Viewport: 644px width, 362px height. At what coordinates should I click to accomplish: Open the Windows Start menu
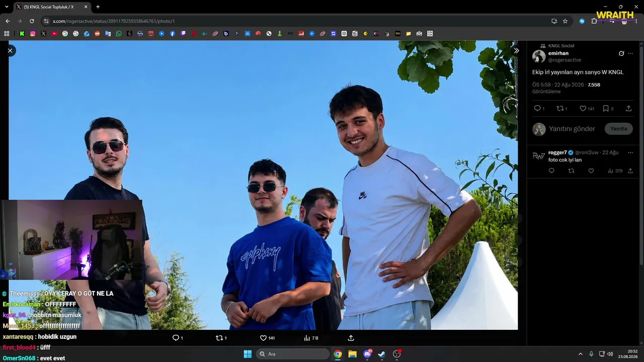click(x=248, y=354)
